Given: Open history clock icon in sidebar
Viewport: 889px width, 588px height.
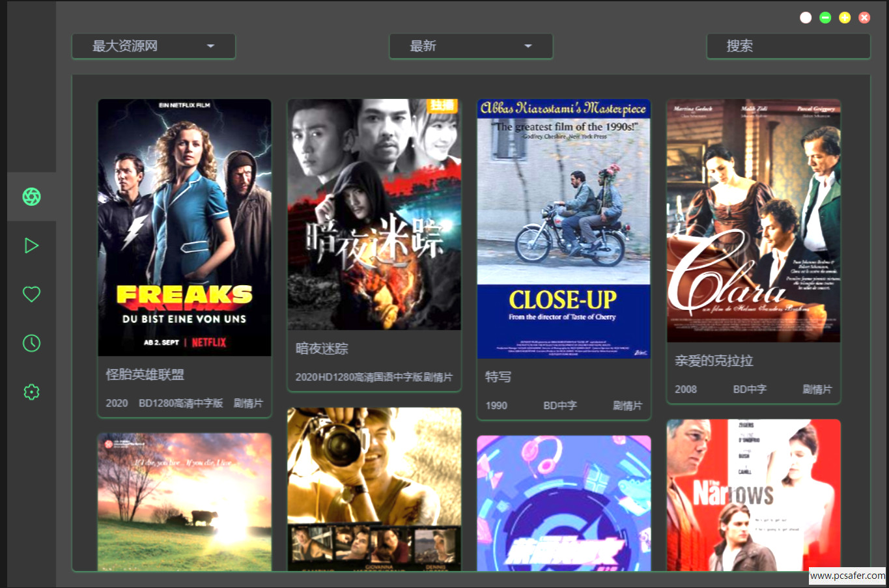Looking at the screenshot, I should pyautogui.click(x=31, y=343).
